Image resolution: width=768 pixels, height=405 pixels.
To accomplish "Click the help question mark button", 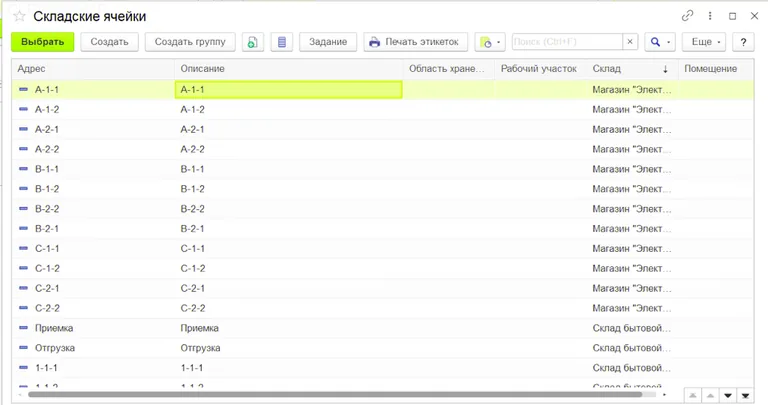I will (x=743, y=42).
